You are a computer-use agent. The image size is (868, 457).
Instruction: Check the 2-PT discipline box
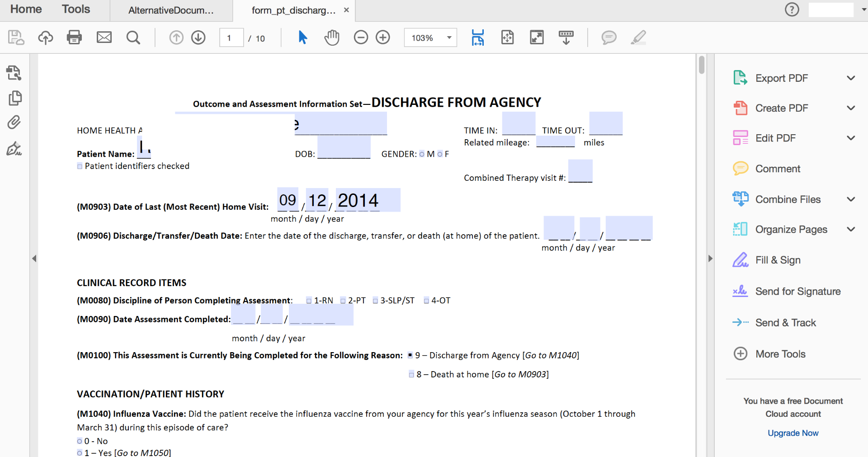(x=343, y=301)
